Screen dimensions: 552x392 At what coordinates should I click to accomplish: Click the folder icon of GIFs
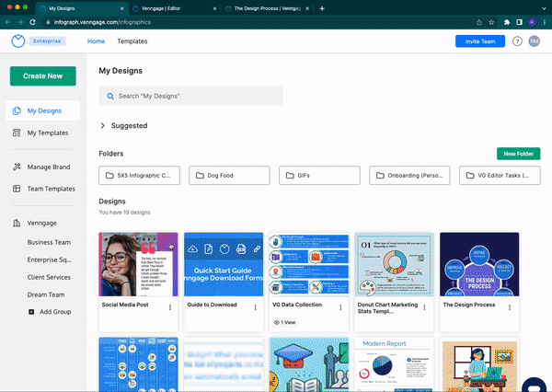click(290, 176)
